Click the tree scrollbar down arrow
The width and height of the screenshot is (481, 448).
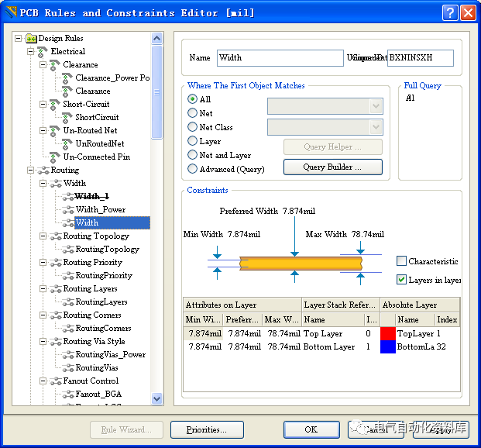coord(156,399)
